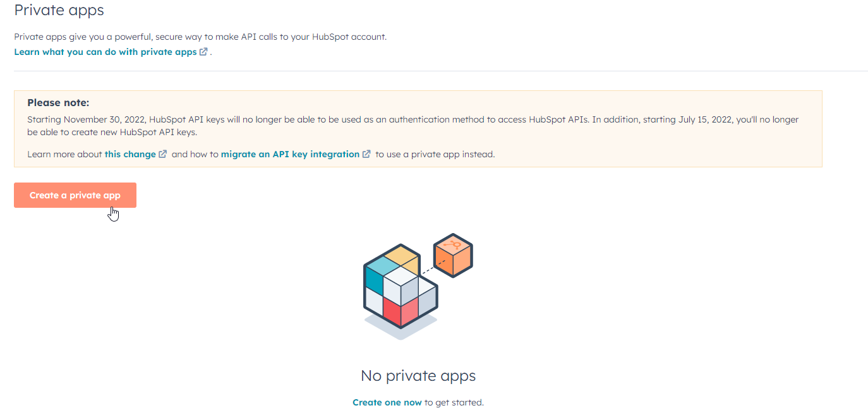Open the 'this change' link

tap(130, 154)
